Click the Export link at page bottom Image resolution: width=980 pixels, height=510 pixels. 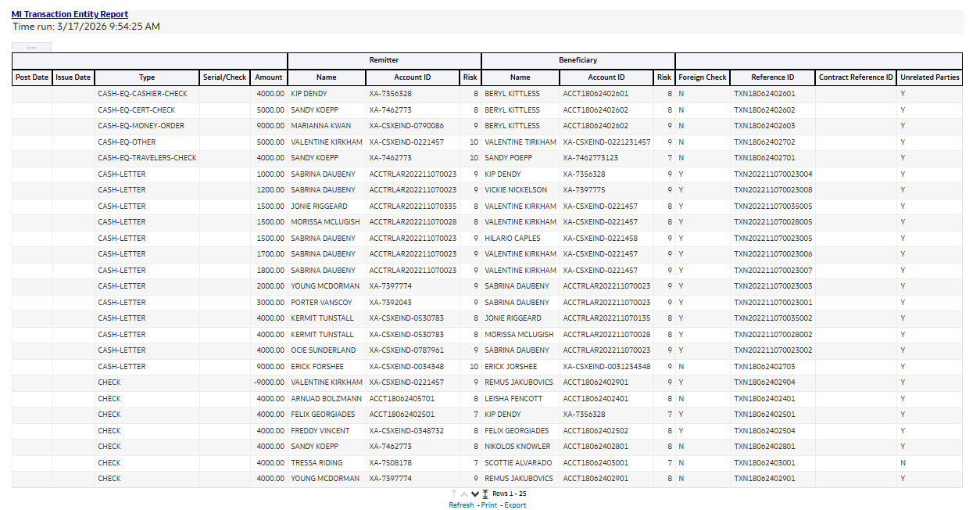pyautogui.click(x=515, y=505)
